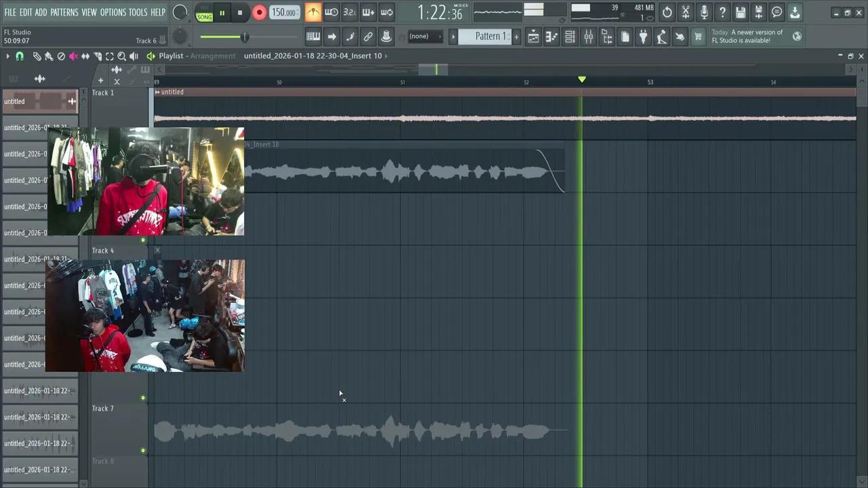Select the Playback speaker tool in Playlist
The width and height of the screenshot is (868, 488).
tap(134, 56)
